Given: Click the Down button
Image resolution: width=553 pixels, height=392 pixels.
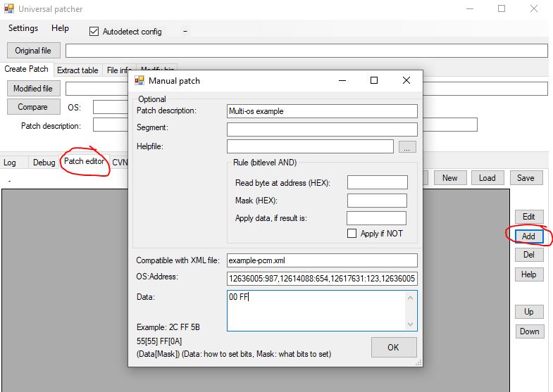Looking at the screenshot, I should pyautogui.click(x=529, y=331).
